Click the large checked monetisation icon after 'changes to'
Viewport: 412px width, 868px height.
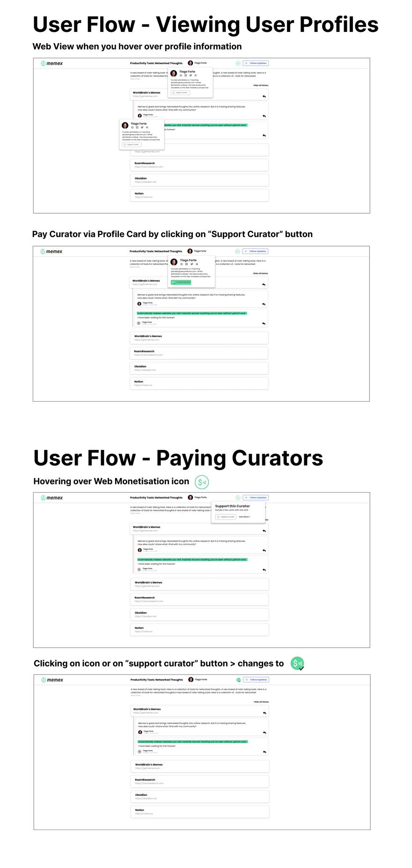(x=297, y=663)
